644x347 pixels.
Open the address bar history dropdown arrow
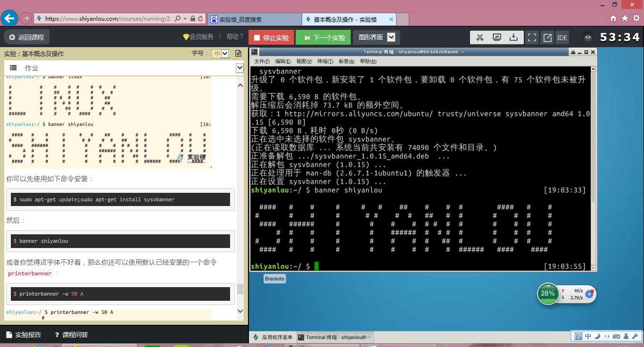tap(185, 19)
